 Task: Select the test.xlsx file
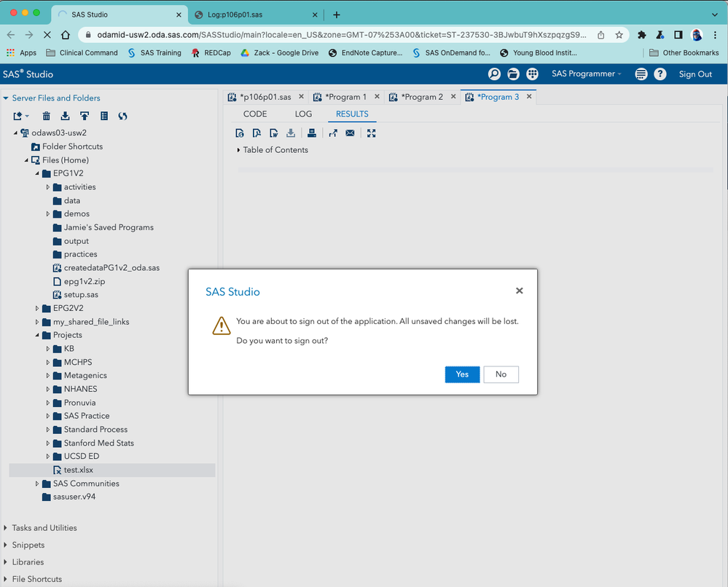click(79, 470)
